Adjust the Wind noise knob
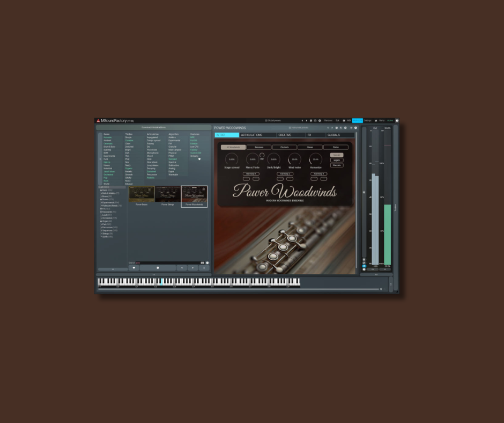The image size is (504, 423). 294,159
